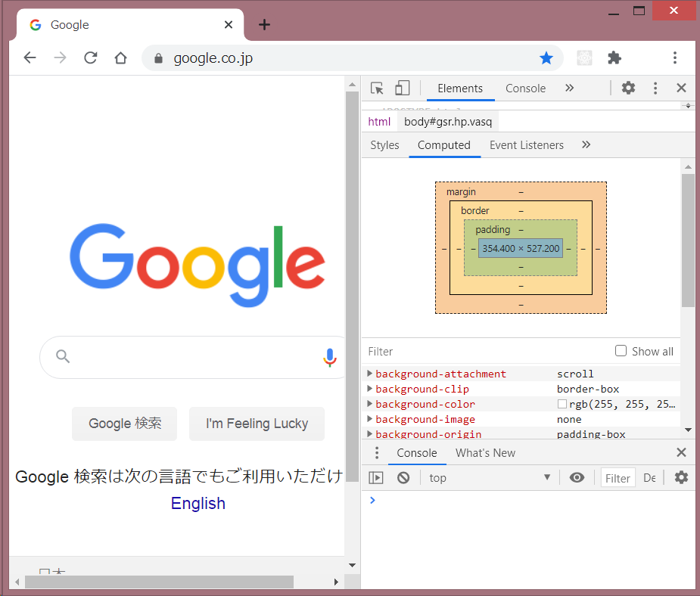Open the Event Listeners tab

coord(527,145)
